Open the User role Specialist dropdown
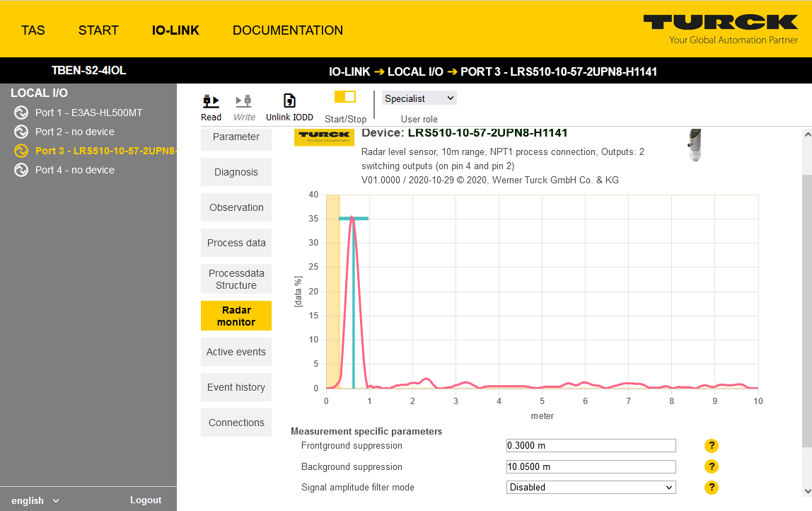Viewport: 812px width, 511px height. click(x=419, y=98)
